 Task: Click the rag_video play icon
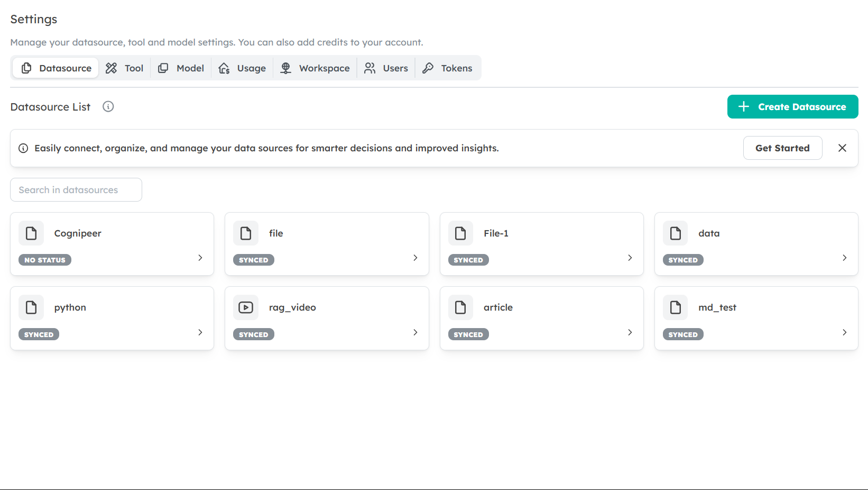click(246, 307)
